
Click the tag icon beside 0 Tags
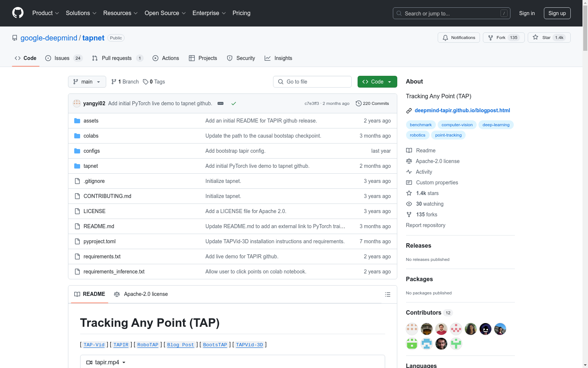[x=146, y=82]
